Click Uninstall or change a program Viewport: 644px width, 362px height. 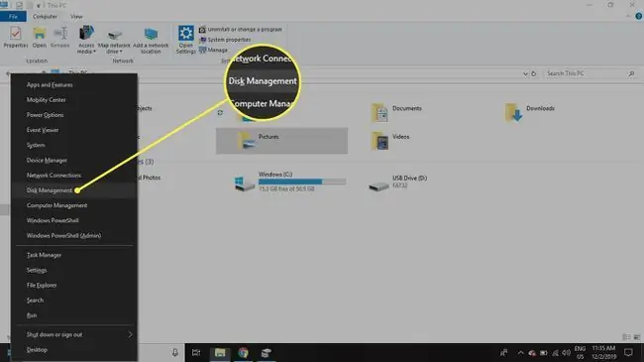(241, 30)
